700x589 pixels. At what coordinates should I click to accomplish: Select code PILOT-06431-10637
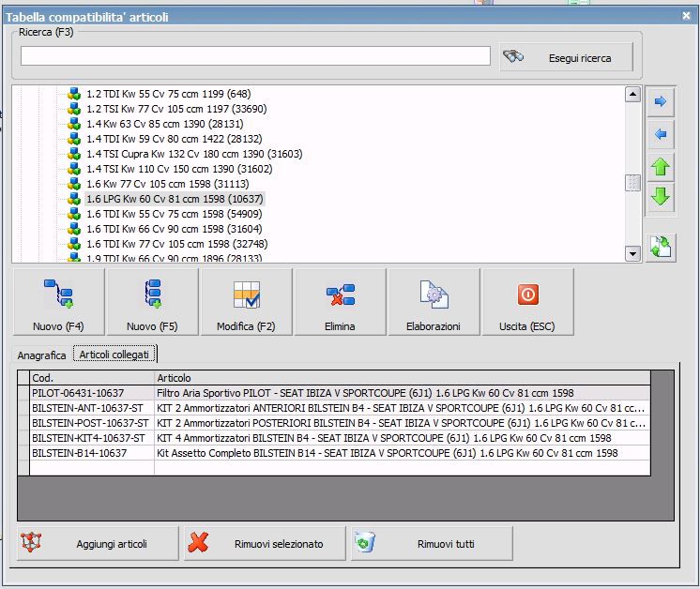coord(92,393)
